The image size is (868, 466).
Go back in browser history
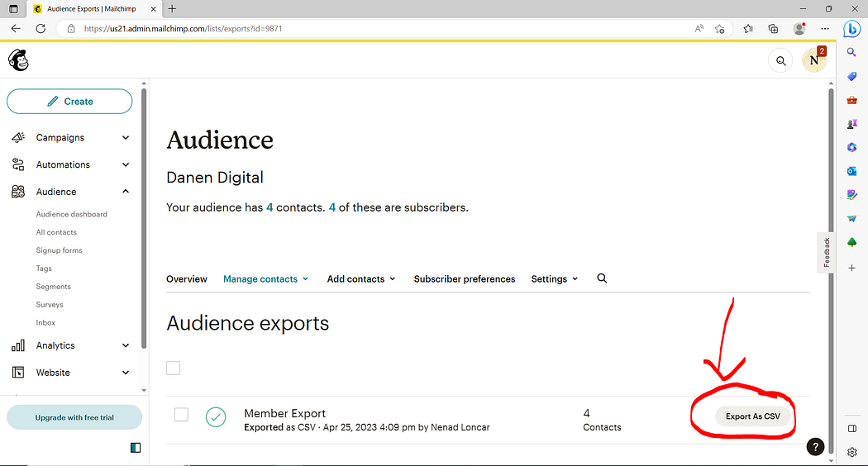click(x=16, y=29)
